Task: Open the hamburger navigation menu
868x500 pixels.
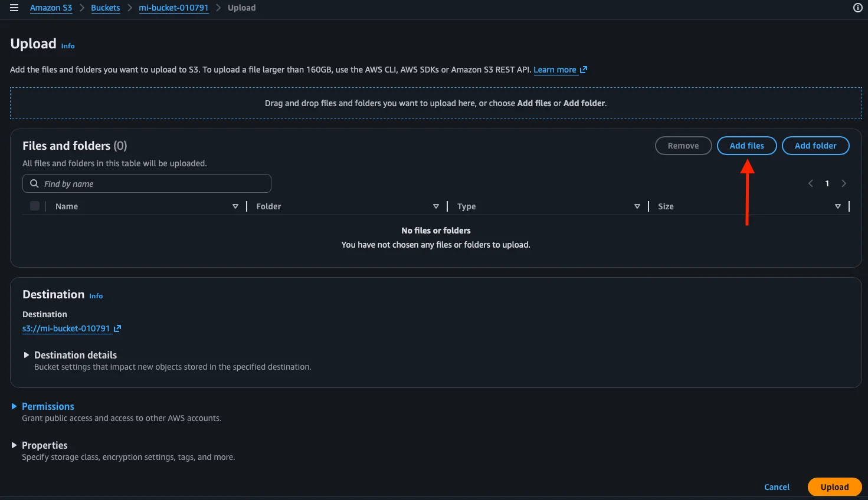Action: click(x=14, y=8)
